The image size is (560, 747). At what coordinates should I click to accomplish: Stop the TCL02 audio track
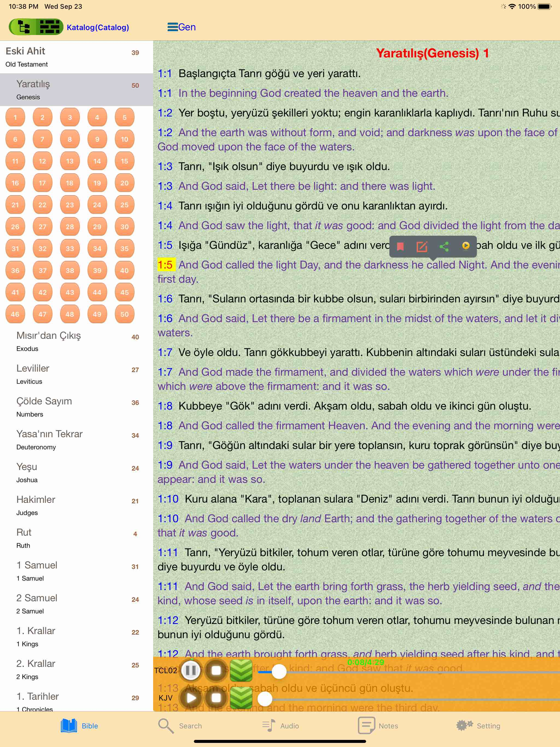coord(216,670)
